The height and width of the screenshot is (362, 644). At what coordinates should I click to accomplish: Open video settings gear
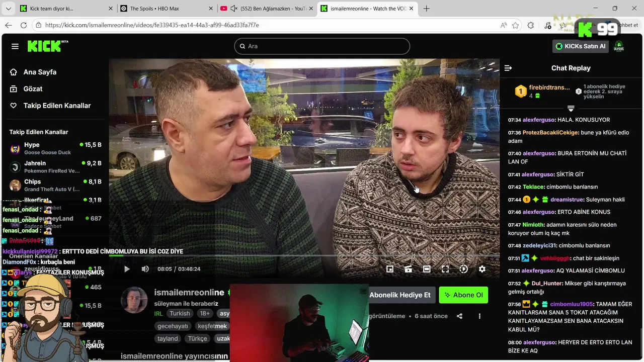(x=482, y=269)
